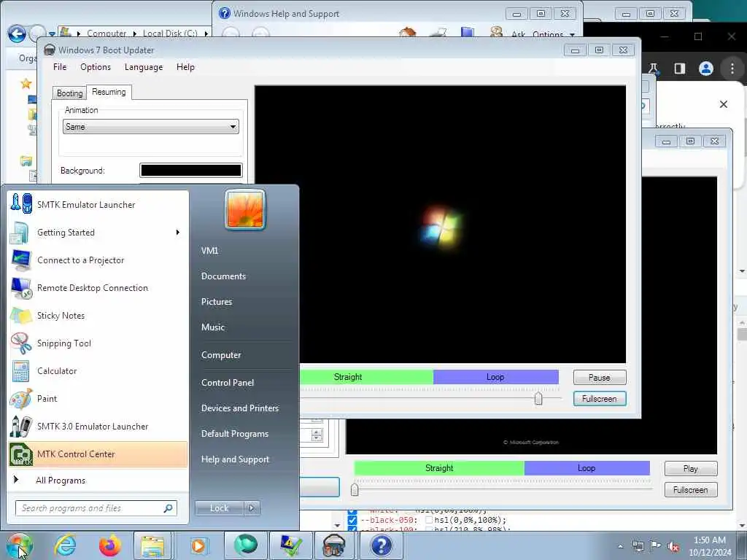The width and height of the screenshot is (747, 560).
Task: Open Options menu in Boot Updater
Action: (x=96, y=67)
